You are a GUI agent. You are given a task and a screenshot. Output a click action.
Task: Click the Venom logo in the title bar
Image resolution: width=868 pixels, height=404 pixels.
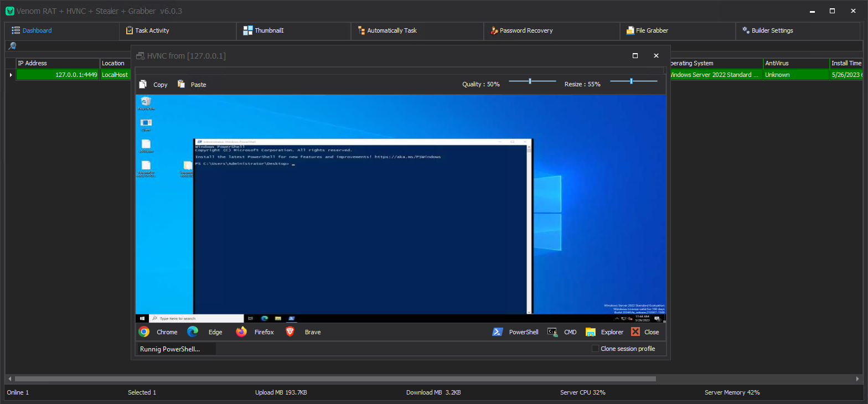click(9, 11)
